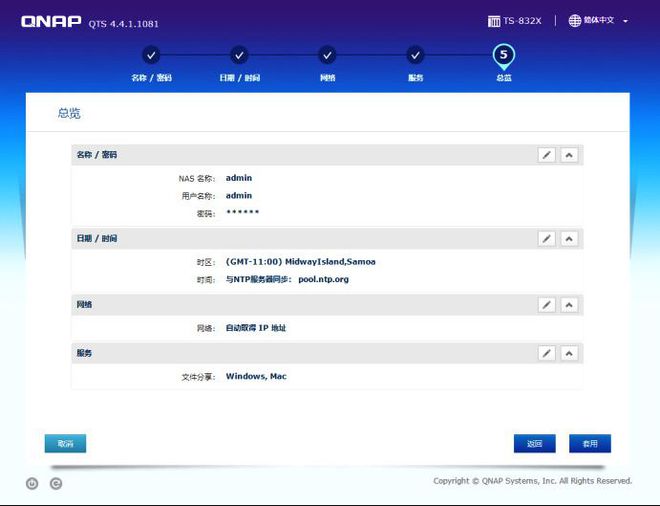660x506 pixels.
Task: Go to step 3 Network checkmark
Action: 327,55
